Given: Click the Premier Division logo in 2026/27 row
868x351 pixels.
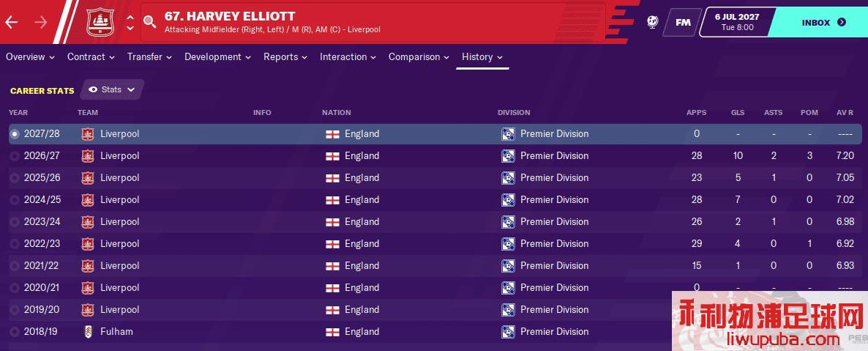Looking at the screenshot, I should click(508, 156).
